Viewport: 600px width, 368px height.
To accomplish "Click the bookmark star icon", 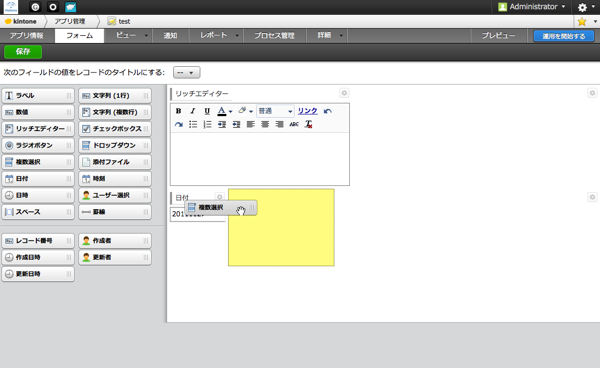I will [582, 21].
